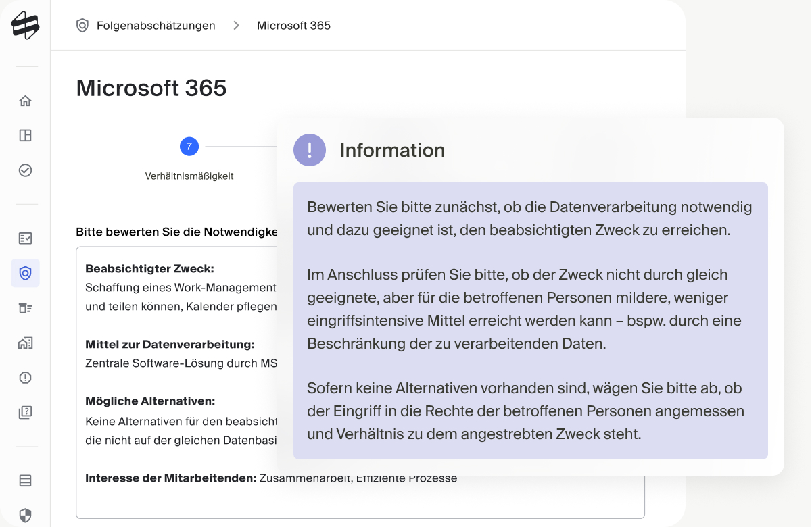The image size is (812, 527).
Task: Click the Information popup title
Action: 392,150
